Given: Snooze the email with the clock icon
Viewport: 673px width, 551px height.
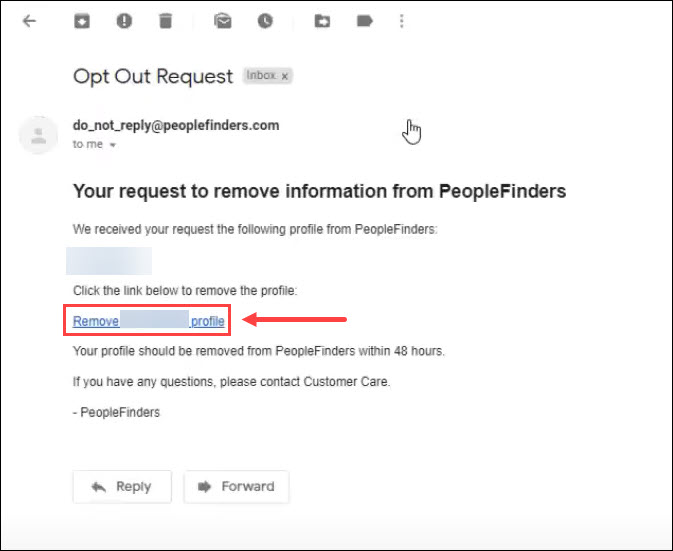Looking at the screenshot, I should 265,21.
